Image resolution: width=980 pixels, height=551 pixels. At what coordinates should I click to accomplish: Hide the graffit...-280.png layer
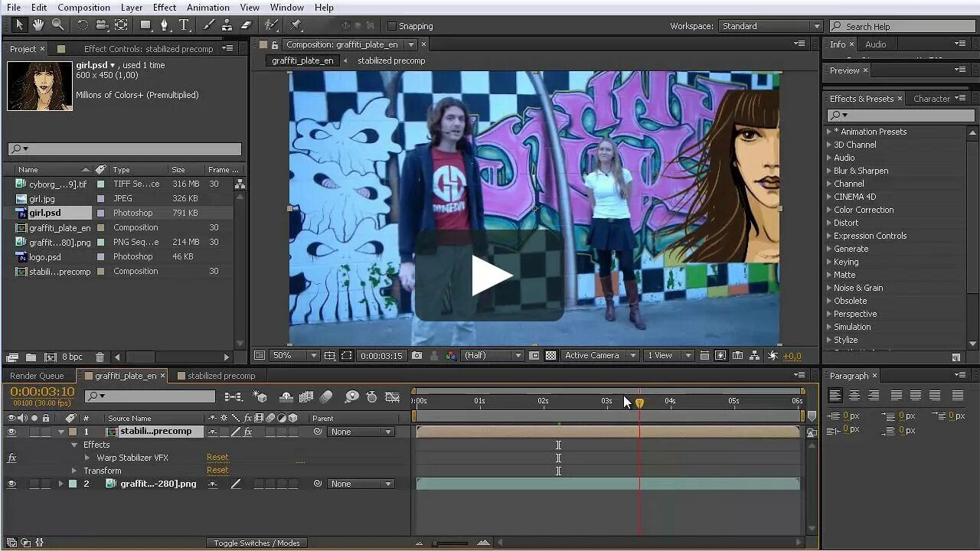pos(12,483)
